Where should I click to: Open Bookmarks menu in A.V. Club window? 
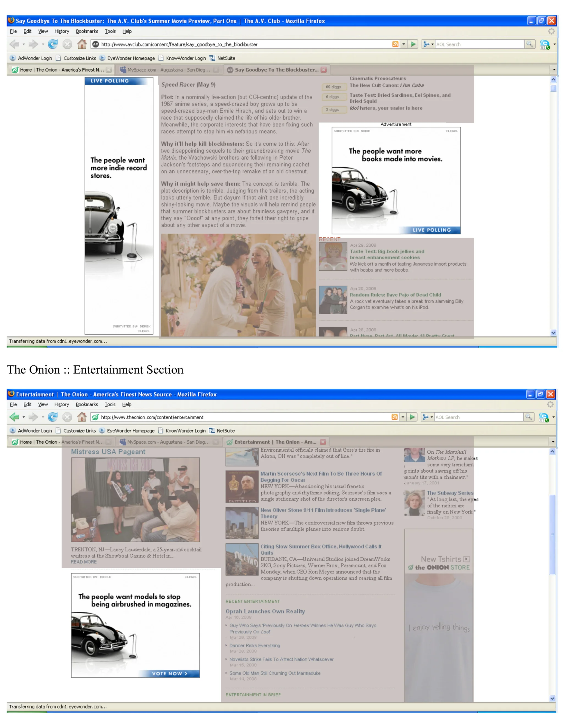(x=87, y=31)
